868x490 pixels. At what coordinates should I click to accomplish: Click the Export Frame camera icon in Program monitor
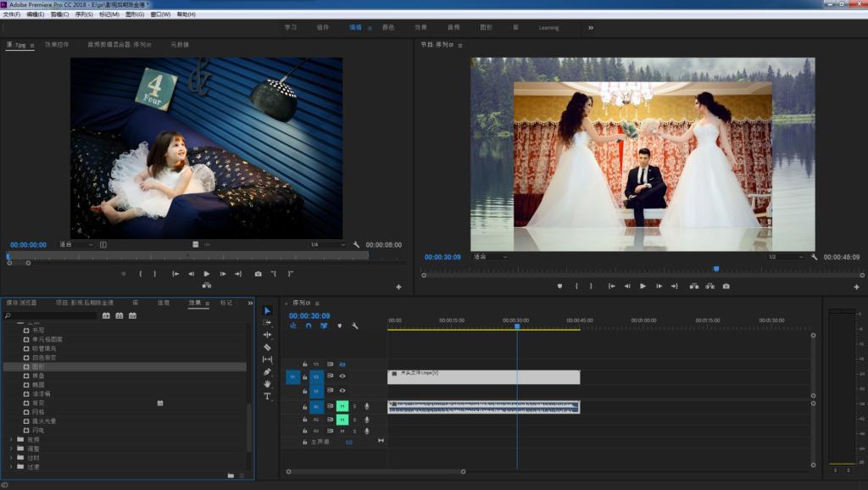click(726, 287)
